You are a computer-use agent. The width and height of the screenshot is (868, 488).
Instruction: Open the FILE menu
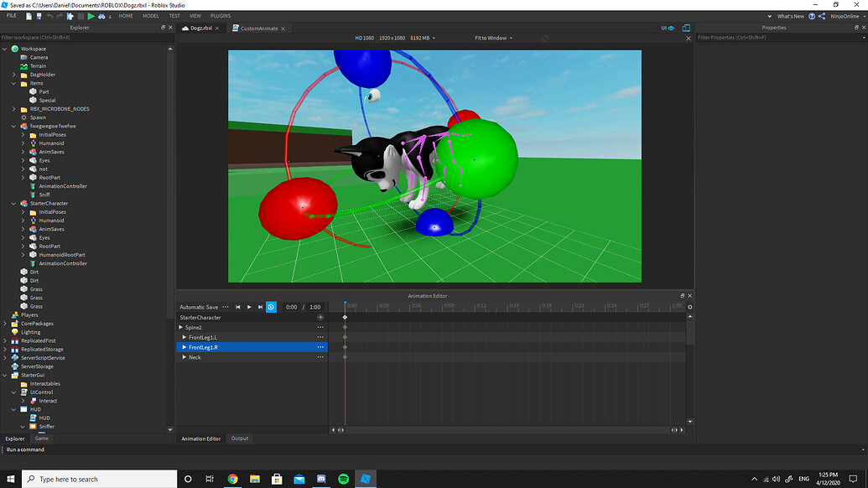[11, 16]
